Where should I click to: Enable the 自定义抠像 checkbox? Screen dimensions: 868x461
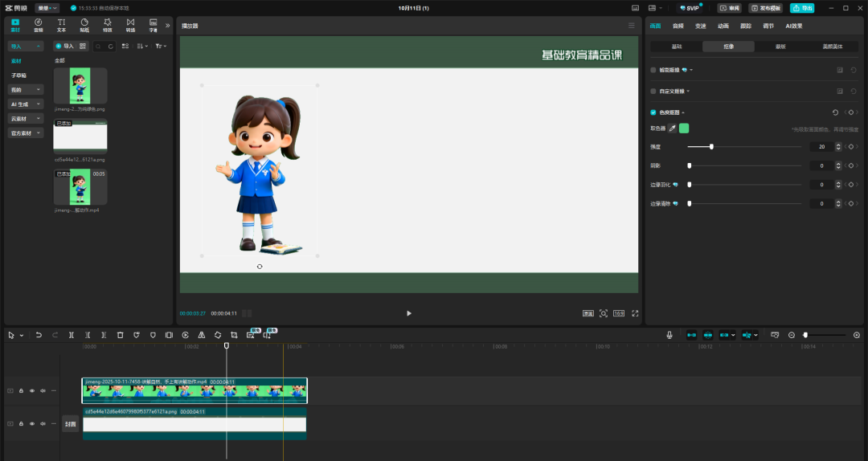[653, 92]
